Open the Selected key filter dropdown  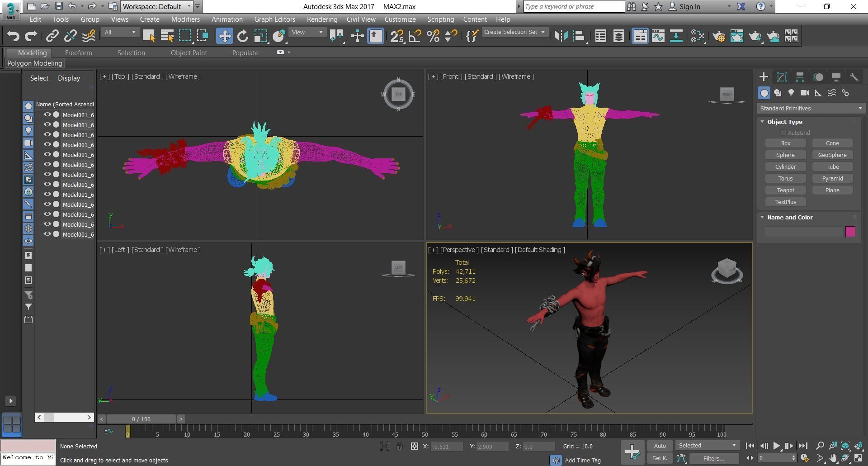(x=707, y=446)
